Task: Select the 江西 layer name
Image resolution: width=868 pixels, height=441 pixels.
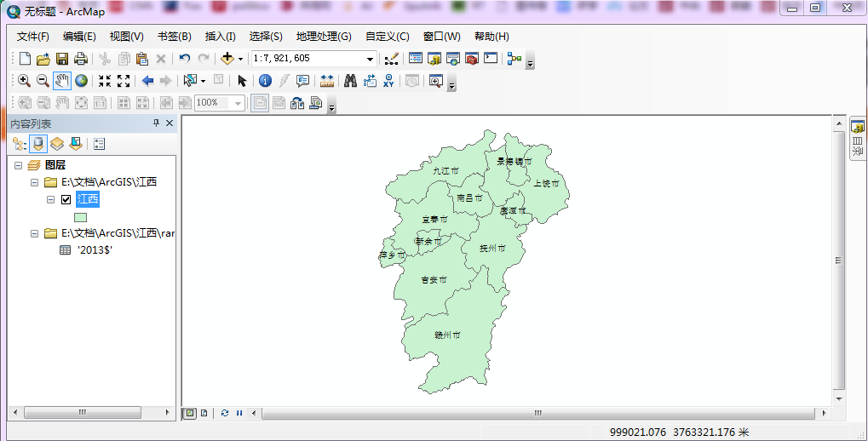Action: click(88, 199)
